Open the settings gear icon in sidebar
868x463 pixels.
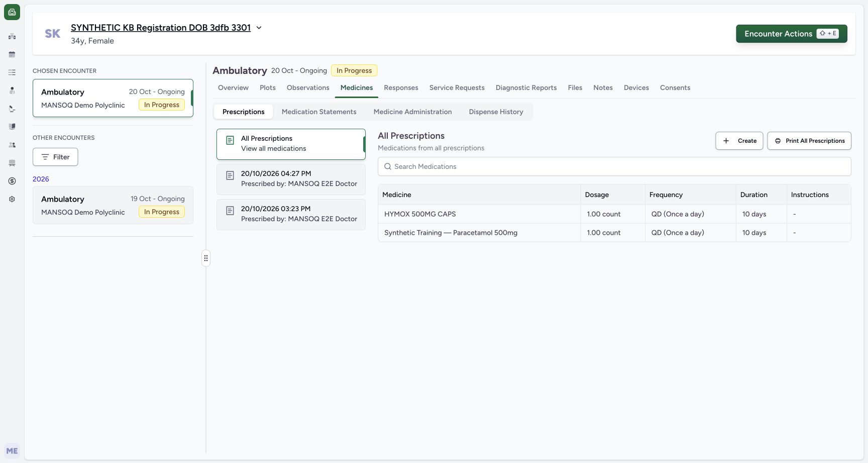(12, 199)
